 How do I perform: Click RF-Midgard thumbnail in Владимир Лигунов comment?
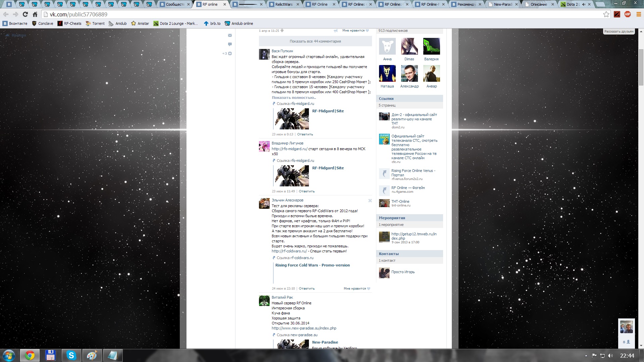(x=292, y=176)
